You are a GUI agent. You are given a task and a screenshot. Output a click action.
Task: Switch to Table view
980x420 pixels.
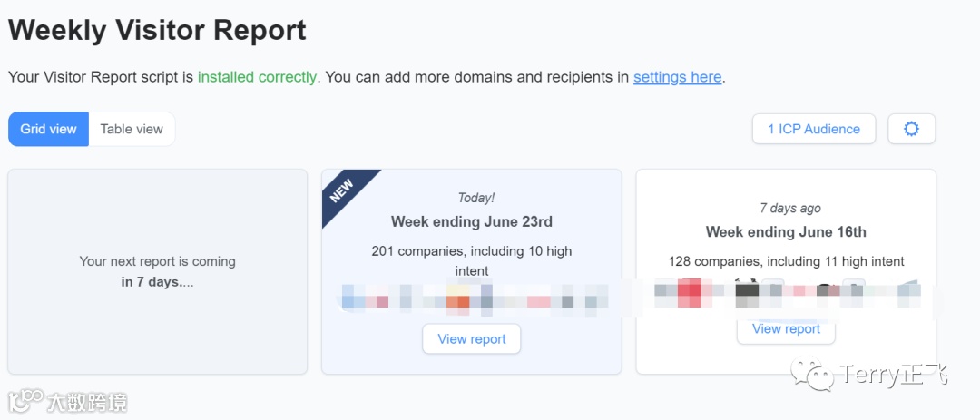[132, 129]
